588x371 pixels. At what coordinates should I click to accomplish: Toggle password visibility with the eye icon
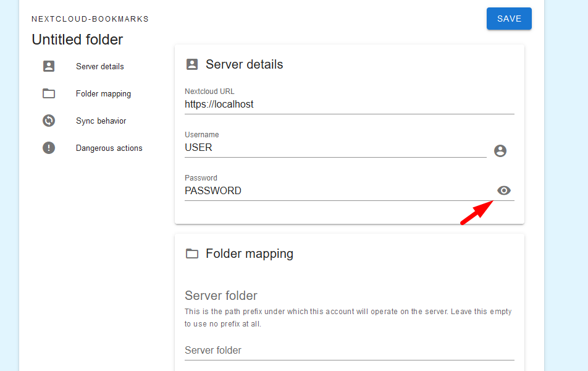(x=503, y=190)
